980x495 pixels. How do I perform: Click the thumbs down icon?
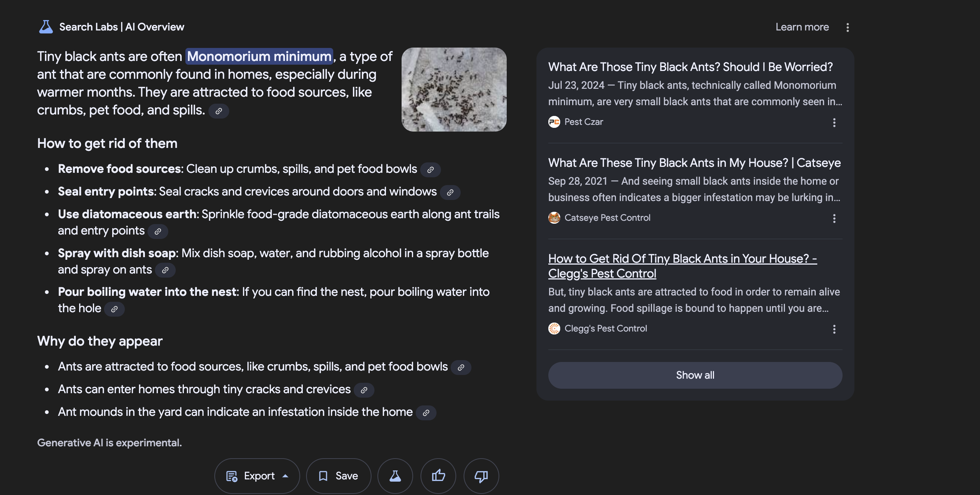point(481,475)
